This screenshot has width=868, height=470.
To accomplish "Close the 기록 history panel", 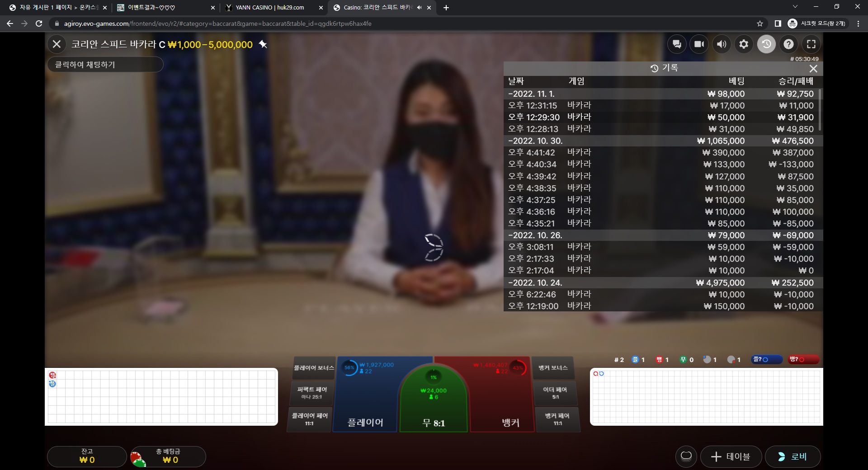I will click(813, 69).
